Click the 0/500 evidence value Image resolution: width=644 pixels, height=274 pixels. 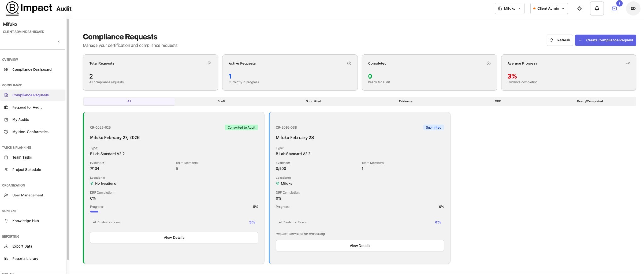coord(281,168)
